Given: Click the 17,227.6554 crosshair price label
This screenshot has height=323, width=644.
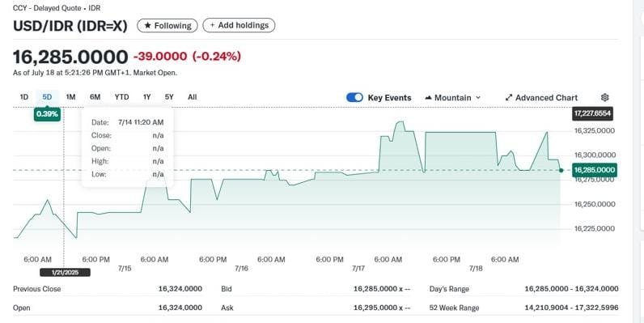Looking at the screenshot, I should [593, 113].
